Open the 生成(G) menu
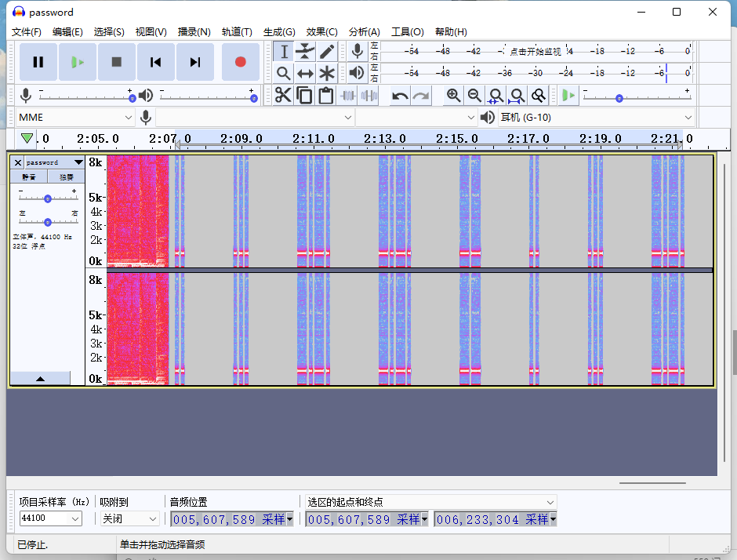This screenshot has height=560, width=737. point(279,32)
